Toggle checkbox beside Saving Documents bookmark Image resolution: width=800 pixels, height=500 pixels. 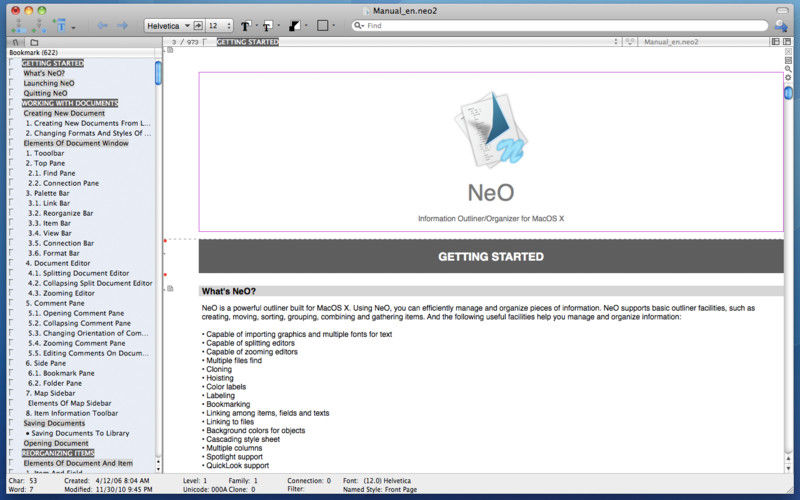[x=12, y=422]
